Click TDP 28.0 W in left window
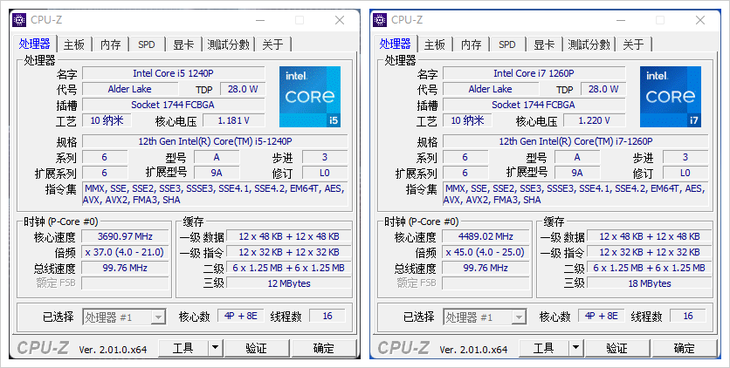 click(x=243, y=89)
